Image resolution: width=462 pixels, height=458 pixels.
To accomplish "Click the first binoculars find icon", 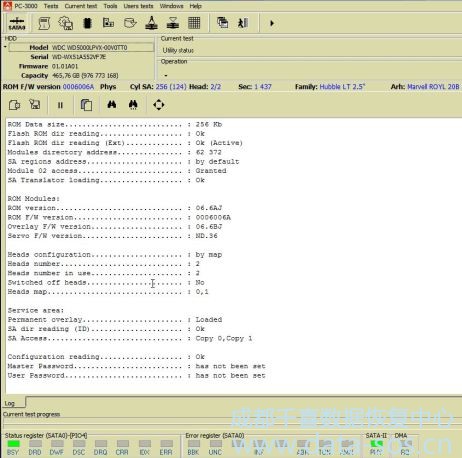I will pyautogui.click(x=112, y=105).
